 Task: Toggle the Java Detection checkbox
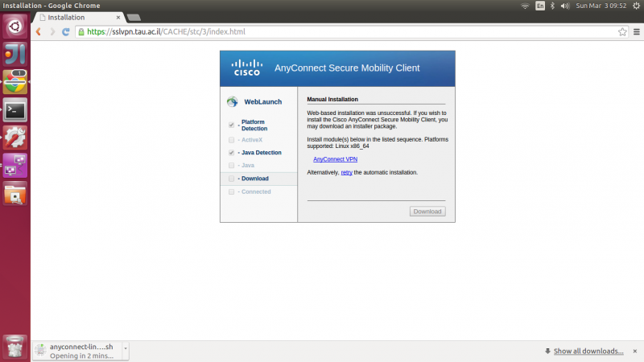(232, 152)
